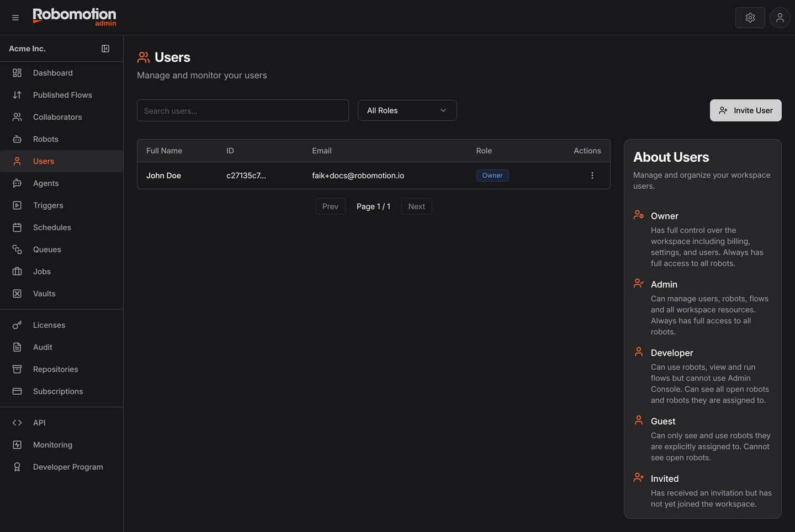
Task: Click the Owner entry in About Users
Action: [665, 216]
